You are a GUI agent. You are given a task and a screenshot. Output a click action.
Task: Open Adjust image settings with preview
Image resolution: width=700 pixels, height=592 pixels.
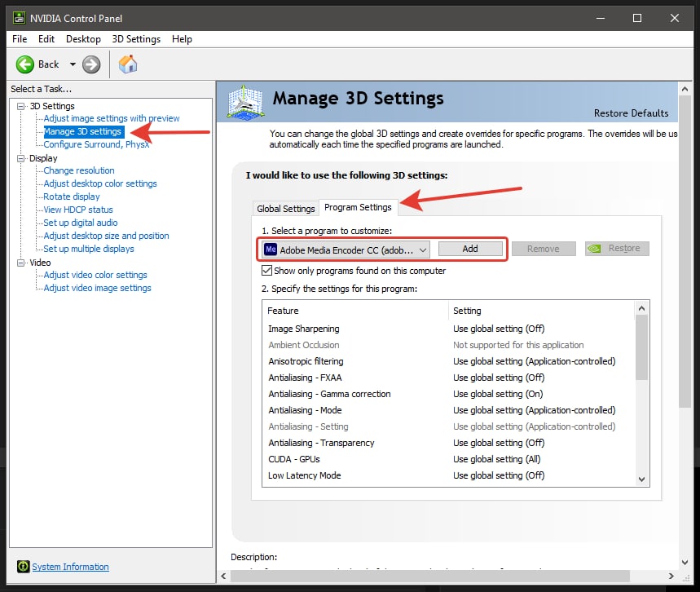point(111,118)
